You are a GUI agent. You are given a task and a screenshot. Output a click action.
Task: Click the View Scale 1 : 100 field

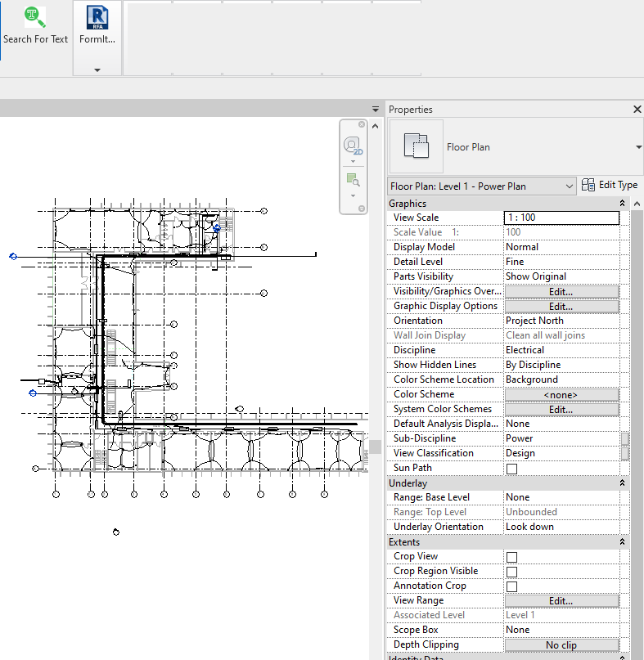(561, 218)
